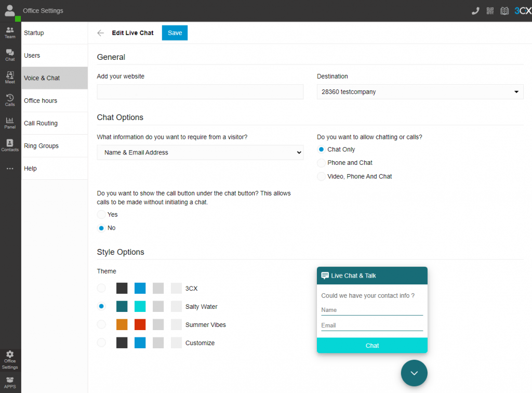Select Voice & Chat menu item
Image resolution: width=532 pixels, height=393 pixels.
click(x=54, y=78)
